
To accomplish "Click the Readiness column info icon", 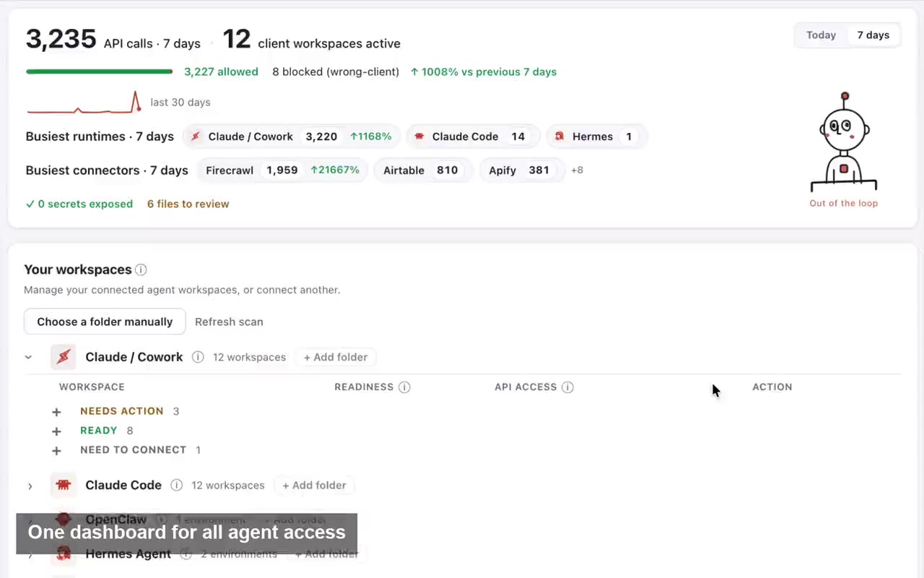I will point(404,387).
